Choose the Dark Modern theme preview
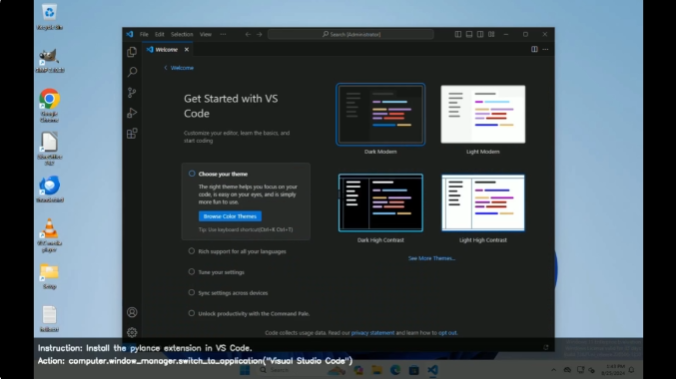The image size is (676, 379). tap(381, 114)
